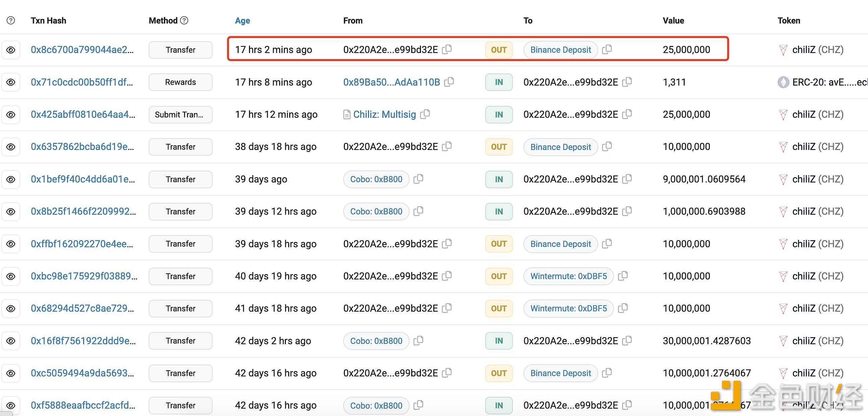Open the eye preview for transaction 0xc5059494a9da5693

click(11, 373)
